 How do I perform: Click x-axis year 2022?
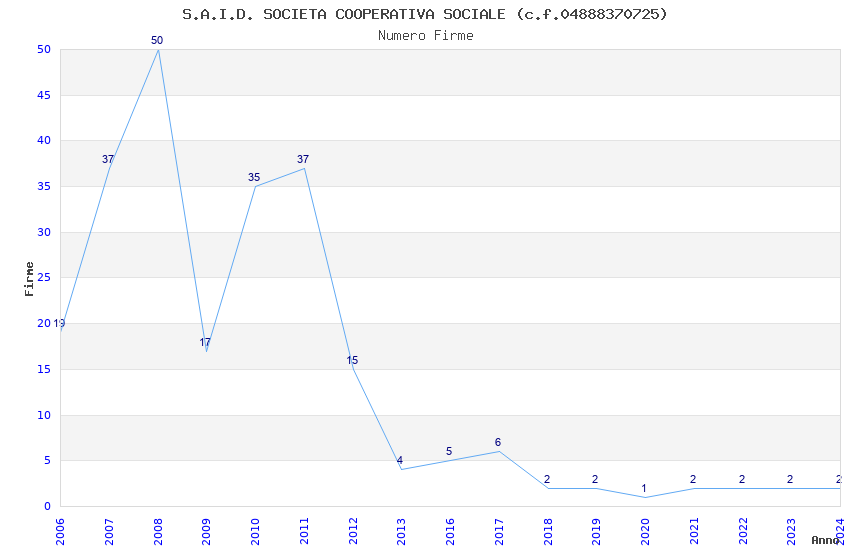tap(743, 532)
